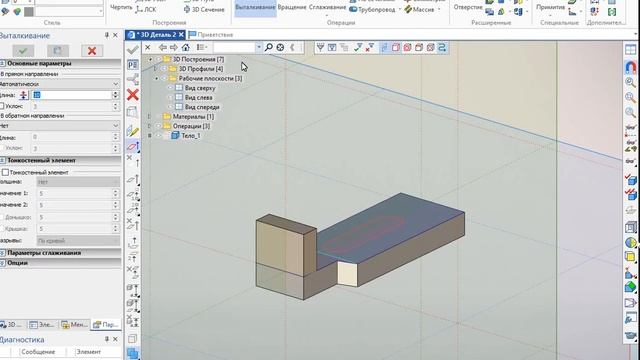Toggle visibility eye of Рабочие плоскости folder

(164, 78)
